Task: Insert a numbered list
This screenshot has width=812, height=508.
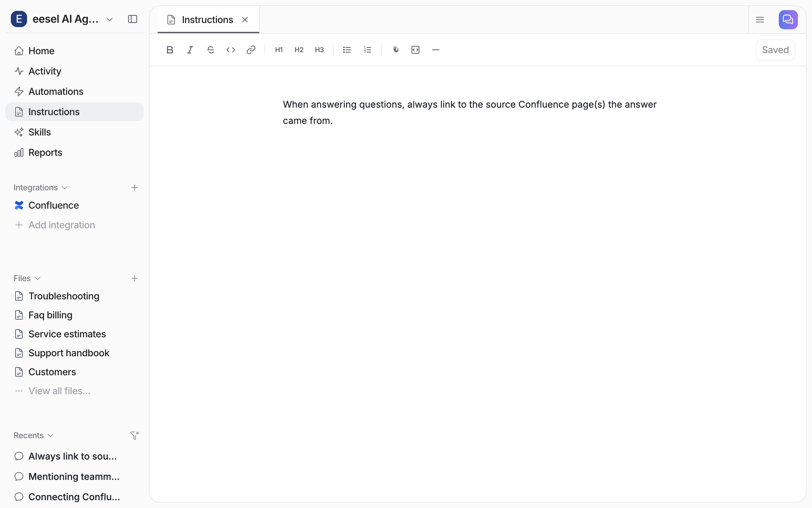Action: point(367,50)
